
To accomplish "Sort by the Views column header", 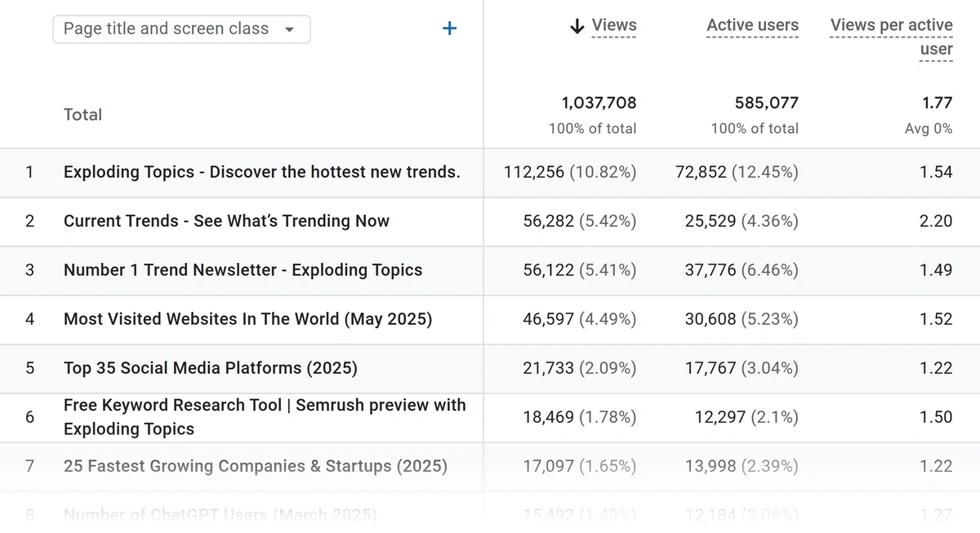I will (613, 25).
